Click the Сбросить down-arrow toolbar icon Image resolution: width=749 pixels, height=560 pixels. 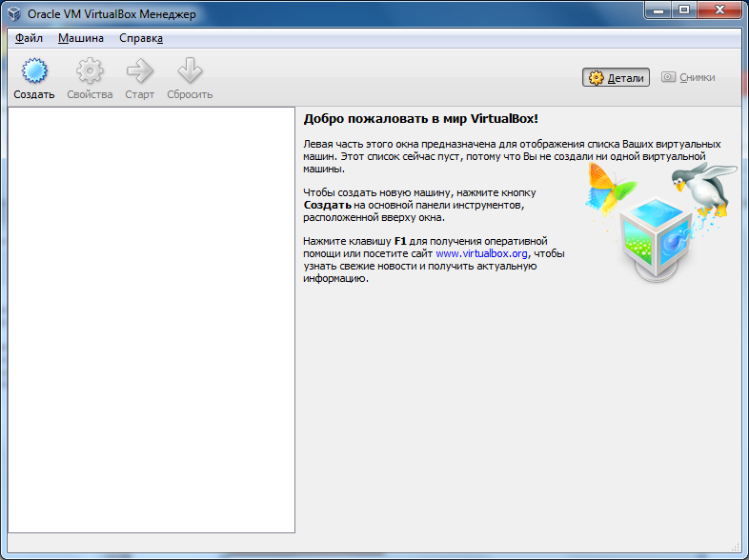190,70
